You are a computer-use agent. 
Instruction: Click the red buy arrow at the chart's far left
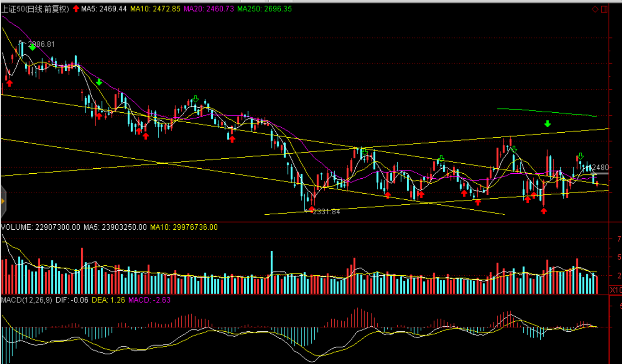click(9, 83)
